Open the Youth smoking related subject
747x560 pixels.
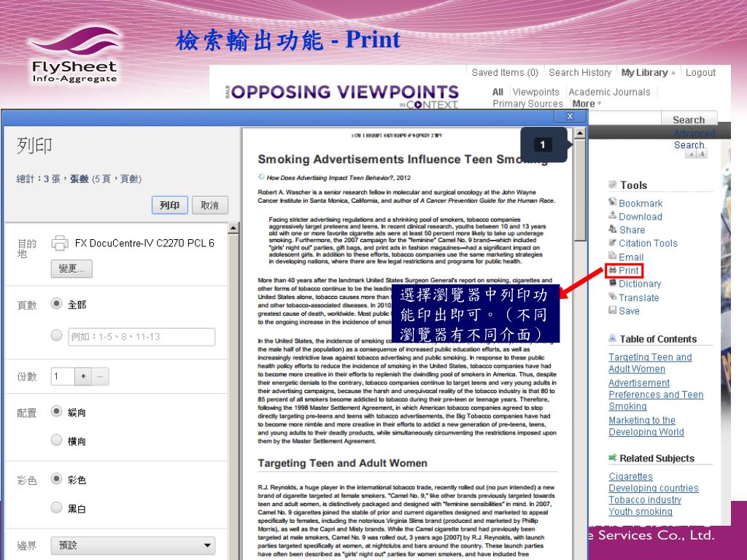(x=640, y=511)
